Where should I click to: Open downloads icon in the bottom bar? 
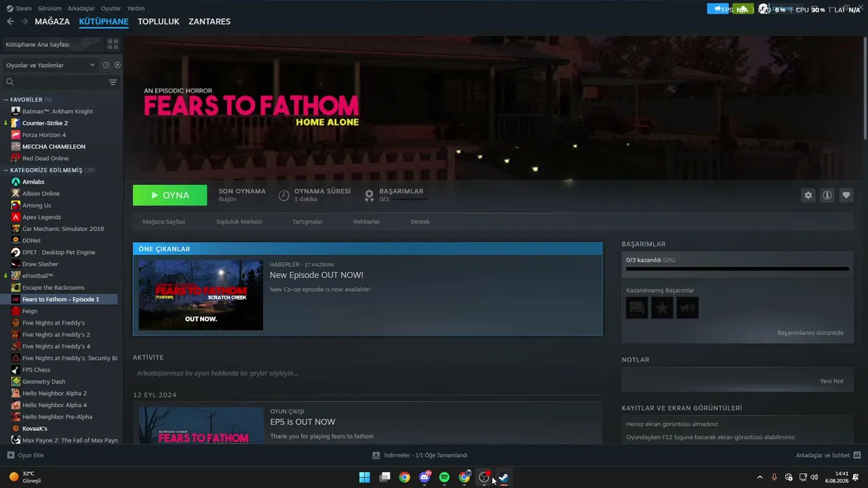click(376, 455)
